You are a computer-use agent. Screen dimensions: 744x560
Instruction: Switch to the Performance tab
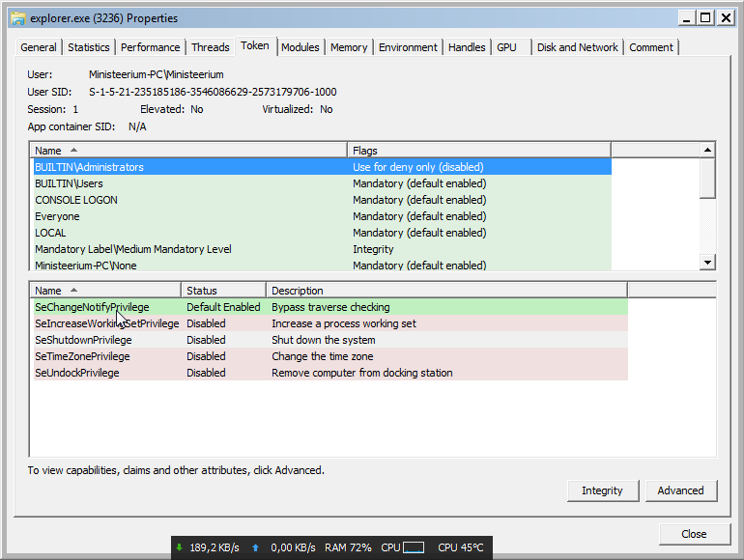point(150,47)
